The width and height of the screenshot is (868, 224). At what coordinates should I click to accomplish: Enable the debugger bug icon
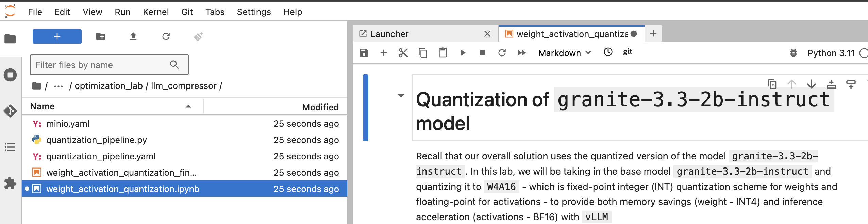click(x=793, y=53)
